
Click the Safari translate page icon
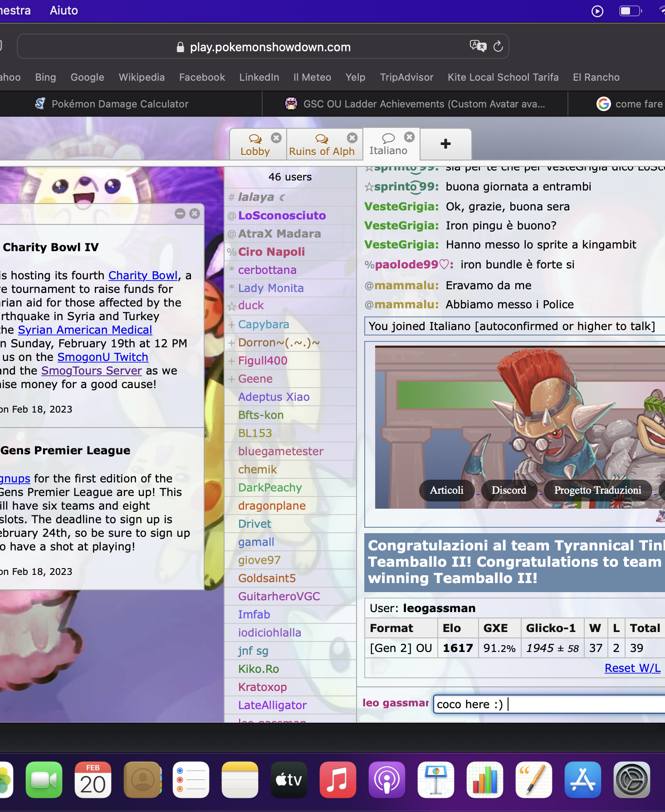click(478, 46)
